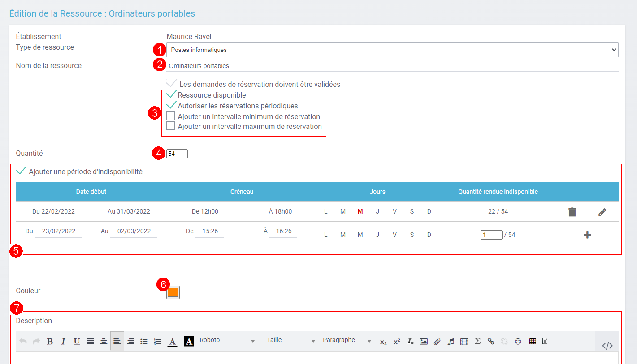
Task: Open the Type de ressource dropdown
Action: (x=392, y=50)
